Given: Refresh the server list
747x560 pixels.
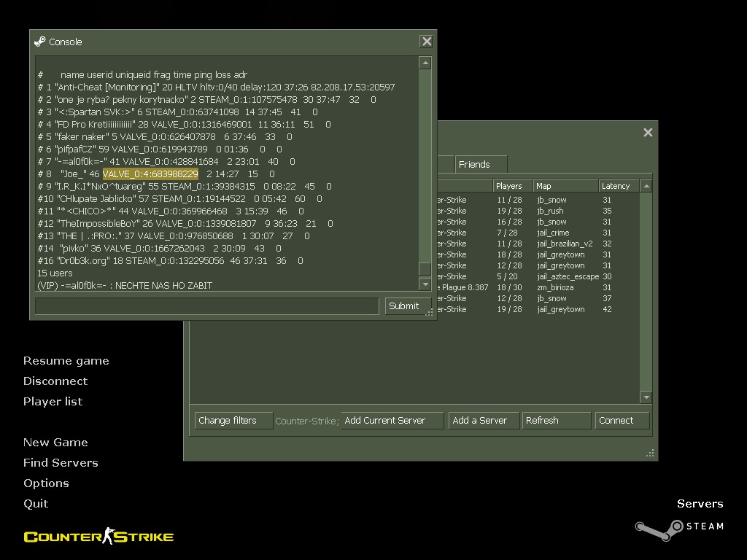Looking at the screenshot, I should click(x=557, y=421).
